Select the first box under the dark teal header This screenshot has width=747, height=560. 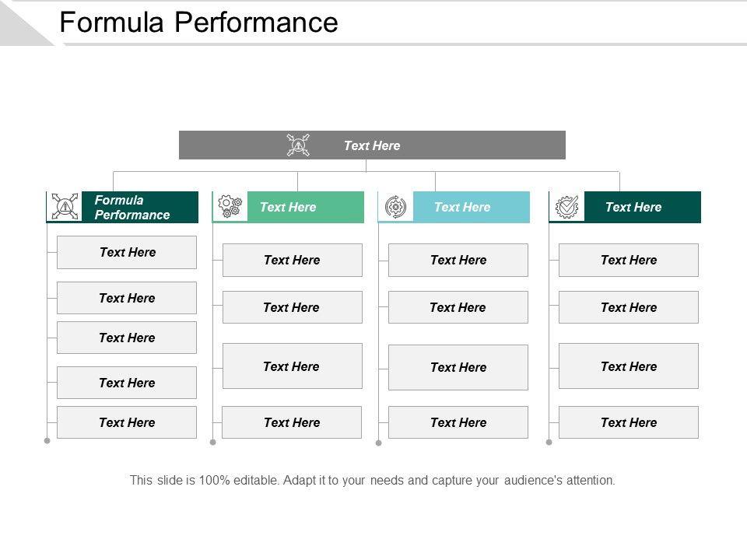(628, 260)
